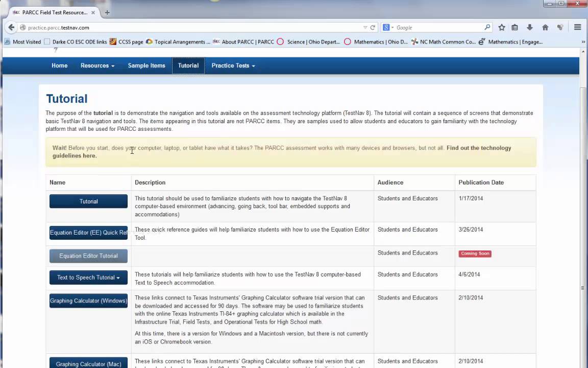Image resolution: width=588 pixels, height=368 pixels.
Task: Expand the Resources nav dropdown
Action: 97,66
